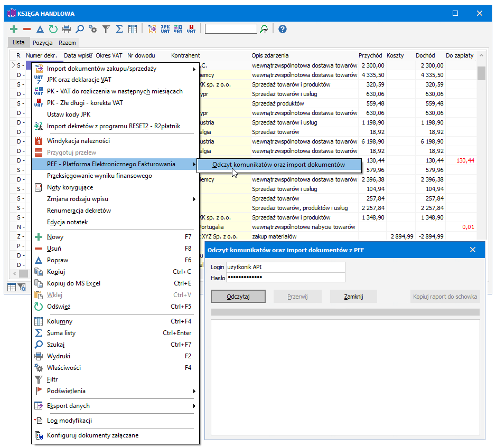Click the JPK VAT toolbar icon
Screen dimensions: 496x448
(x=165, y=30)
